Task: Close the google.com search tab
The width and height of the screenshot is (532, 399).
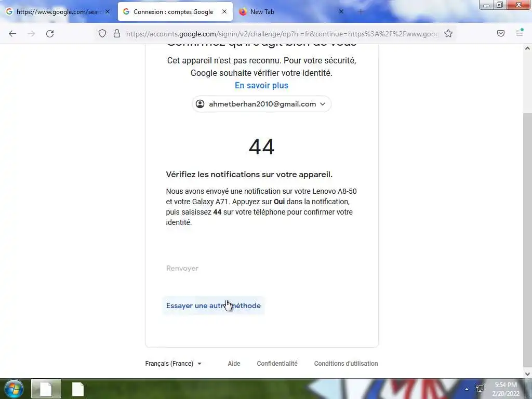Action: (x=108, y=11)
